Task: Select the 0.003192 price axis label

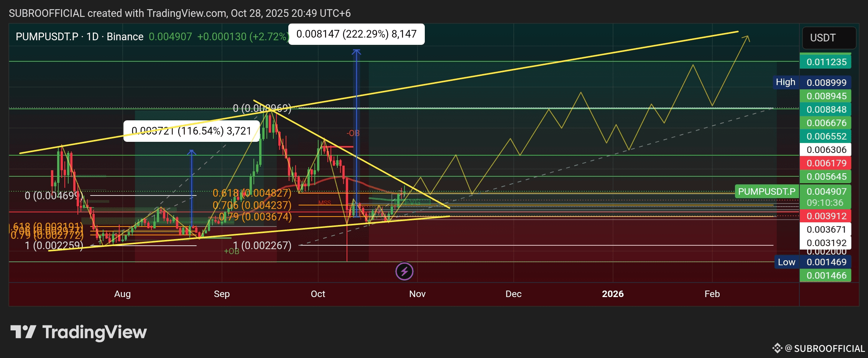Action: 825,243
